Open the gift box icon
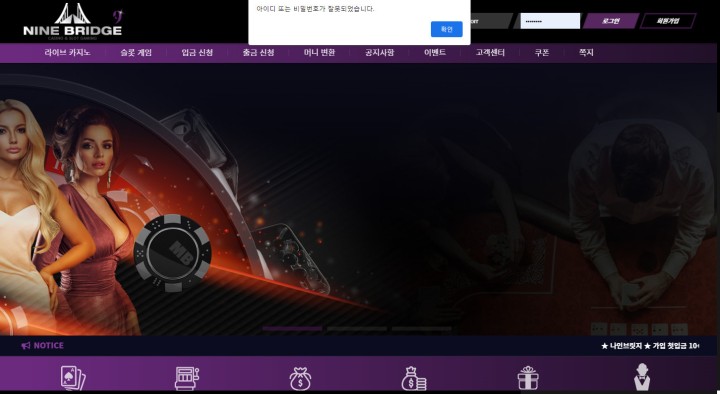This screenshot has width=720, height=394. [x=528, y=378]
